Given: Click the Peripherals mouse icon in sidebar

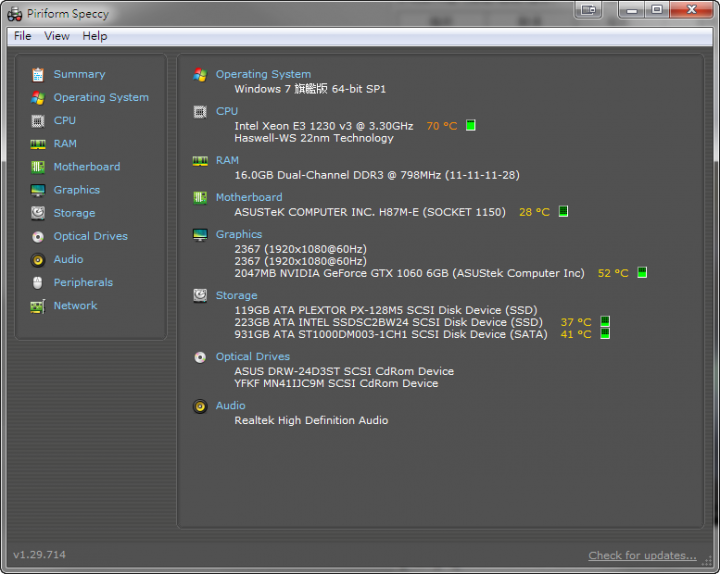Looking at the screenshot, I should 38,283.
